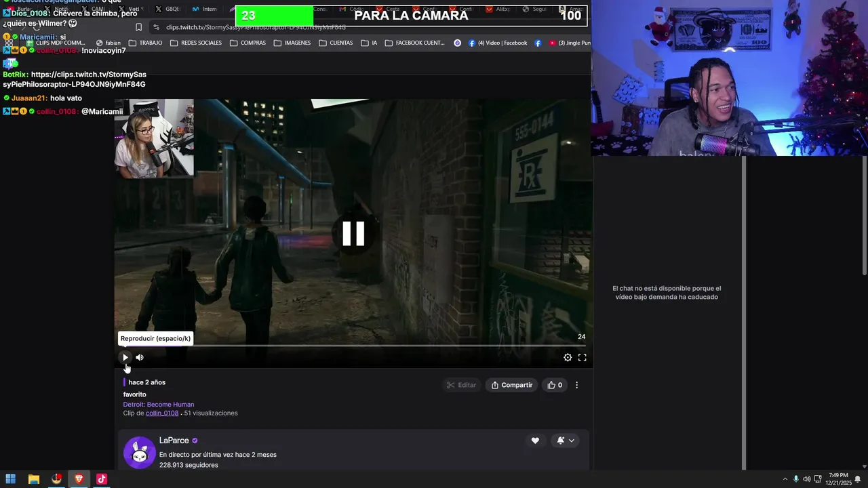
Task: Seek on the clip progress bar
Action: click(x=353, y=346)
